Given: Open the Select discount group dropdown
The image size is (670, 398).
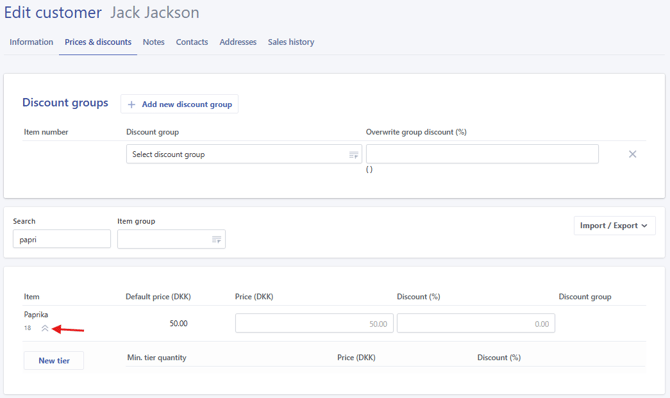Looking at the screenshot, I should point(244,154).
